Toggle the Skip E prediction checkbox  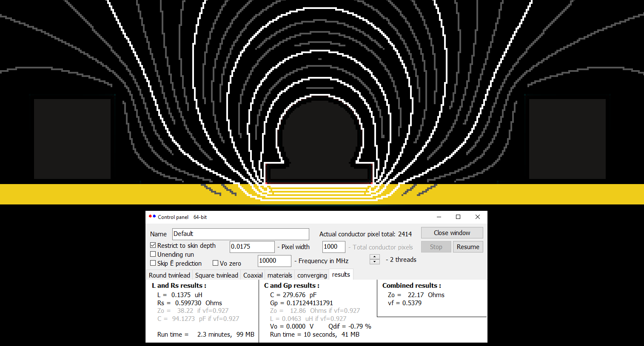point(153,263)
